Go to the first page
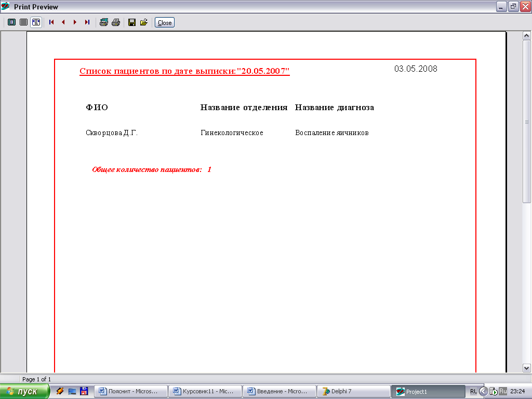 51,22
